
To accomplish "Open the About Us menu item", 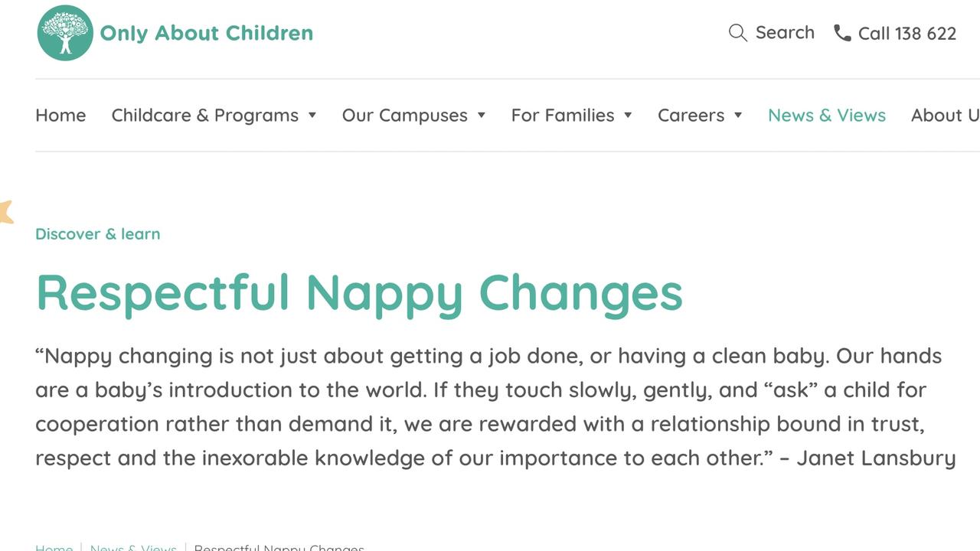I will point(945,116).
